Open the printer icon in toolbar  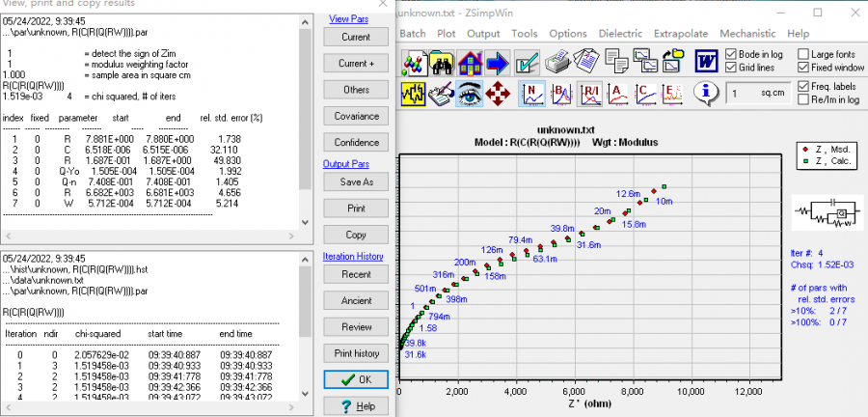tap(557, 63)
